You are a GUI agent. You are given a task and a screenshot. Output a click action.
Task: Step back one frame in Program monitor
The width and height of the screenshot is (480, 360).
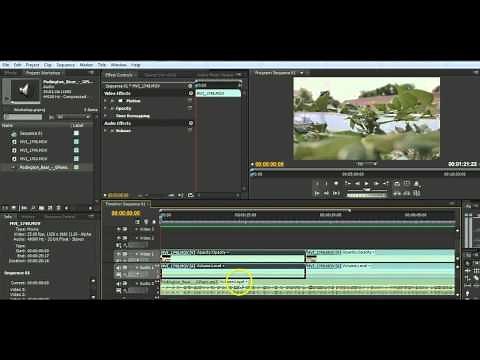click(x=357, y=183)
